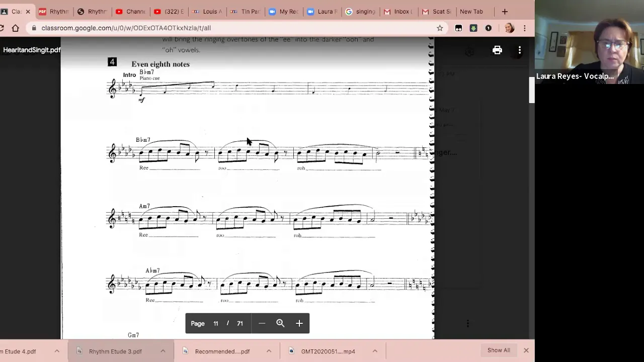The image size is (644, 362).
Task: Switch to the second Rhythm tab with globe icon
Action: (x=92, y=12)
